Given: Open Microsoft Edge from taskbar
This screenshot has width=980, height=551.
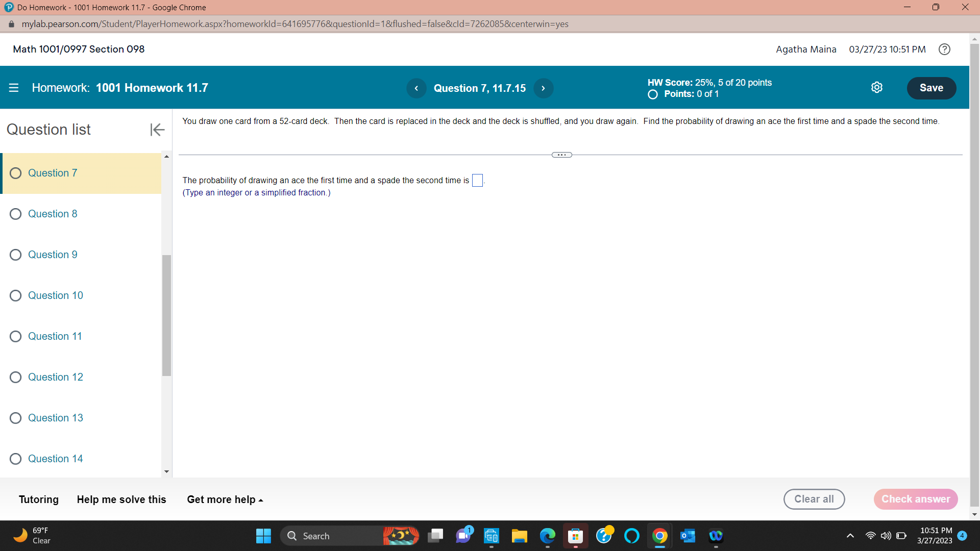Looking at the screenshot, I should tap(547, 536).
